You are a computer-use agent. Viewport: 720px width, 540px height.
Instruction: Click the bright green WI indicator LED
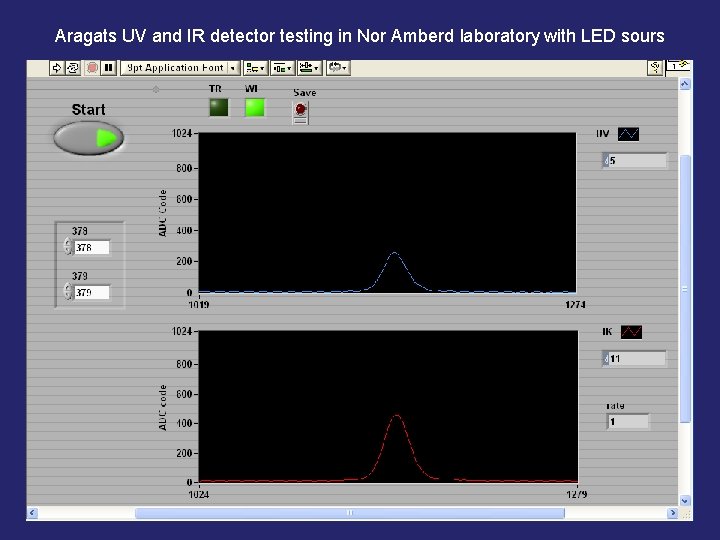(255, 107)
